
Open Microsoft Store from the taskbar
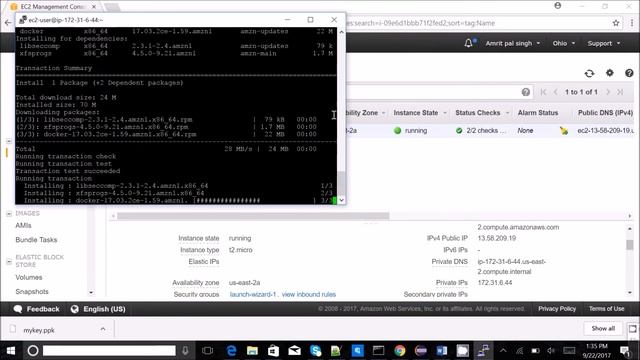[273, 351]
